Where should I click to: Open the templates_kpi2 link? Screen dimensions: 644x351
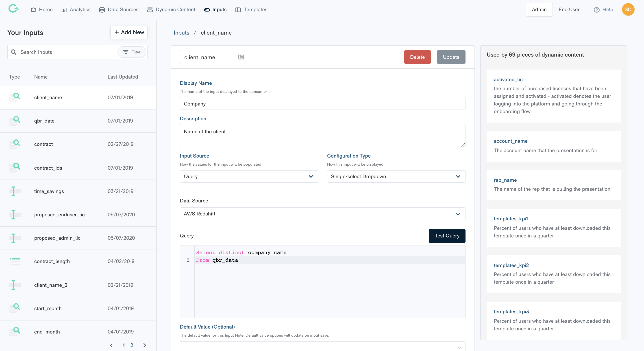[x=511, y=265]
